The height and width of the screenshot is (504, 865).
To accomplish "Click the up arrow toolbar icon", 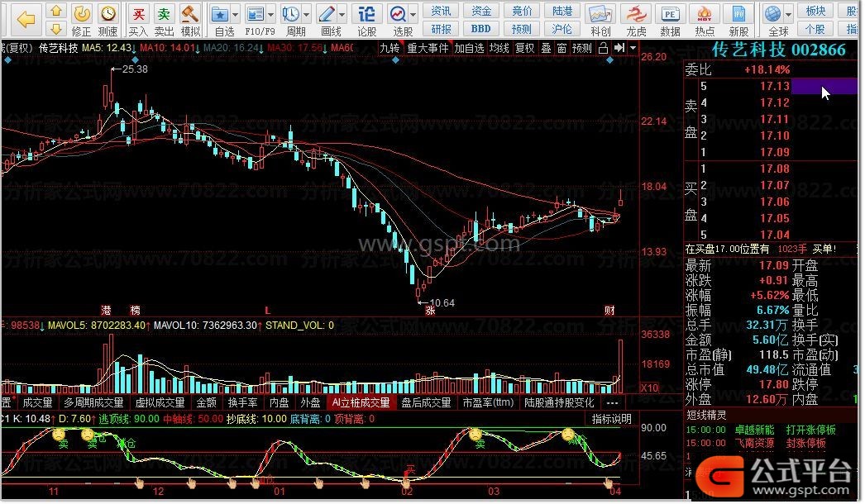I will point(55,11).
